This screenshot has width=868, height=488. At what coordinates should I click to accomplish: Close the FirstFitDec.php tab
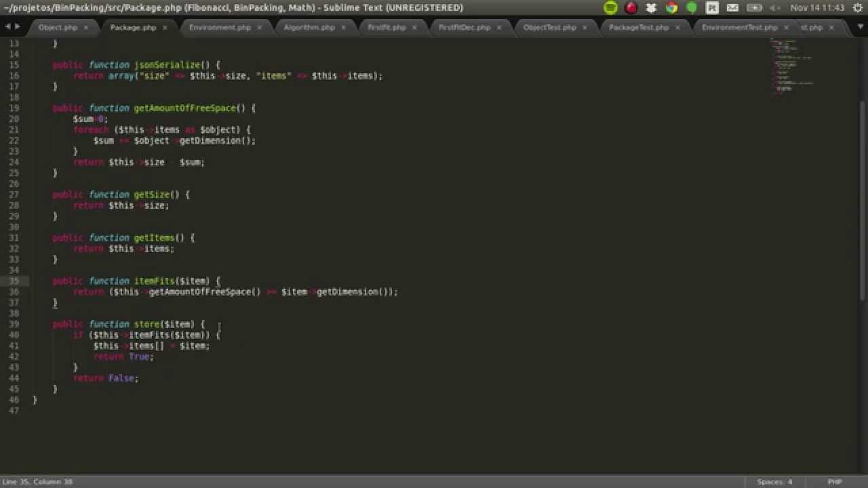tap(499, 28)
